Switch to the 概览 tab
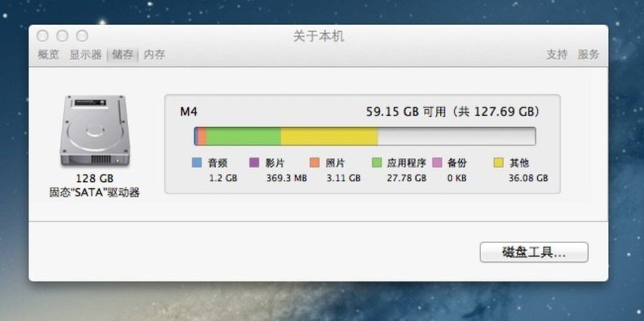644x321 pixels. pyautogui.click(x=48, y=55)
